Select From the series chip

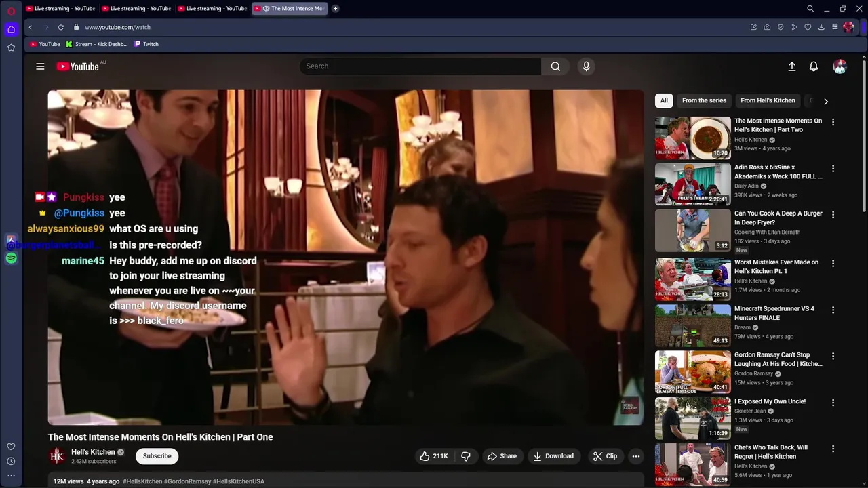coord(704,100)
